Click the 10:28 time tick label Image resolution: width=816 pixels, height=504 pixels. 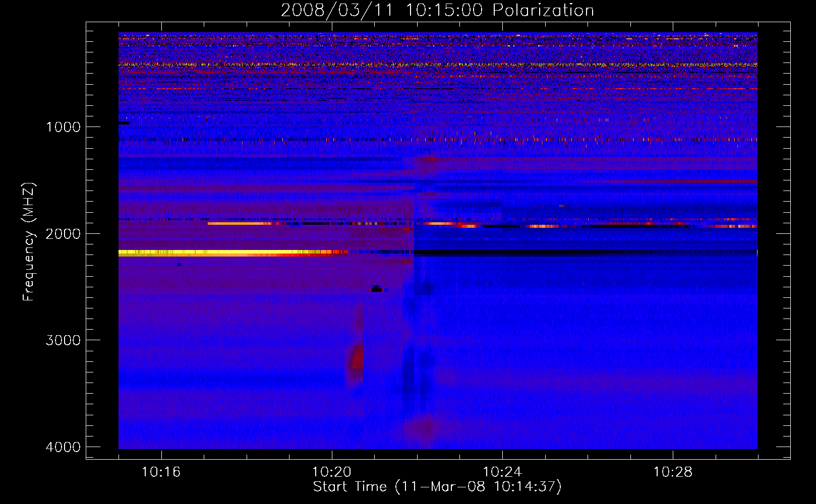(x=673, y=472)
